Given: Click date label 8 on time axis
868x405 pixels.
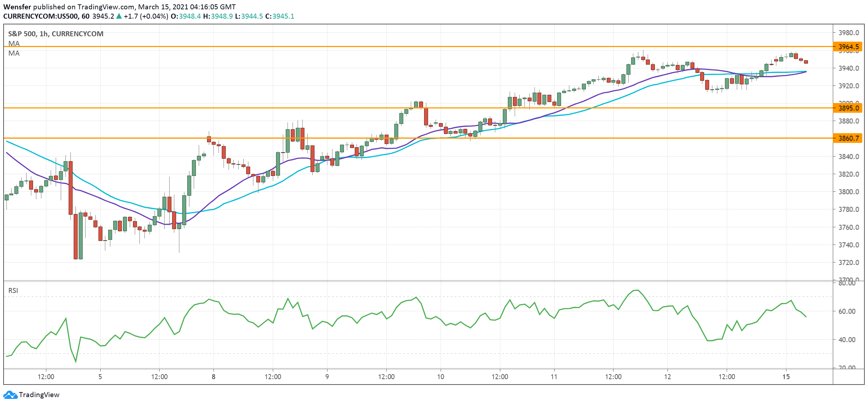Looking at the screenshot, I should 213,377.
